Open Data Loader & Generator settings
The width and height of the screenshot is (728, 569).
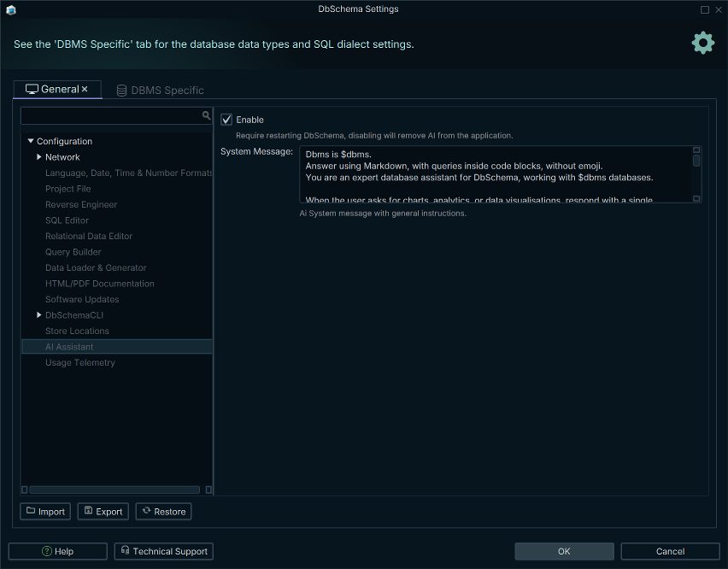[96, 267]
